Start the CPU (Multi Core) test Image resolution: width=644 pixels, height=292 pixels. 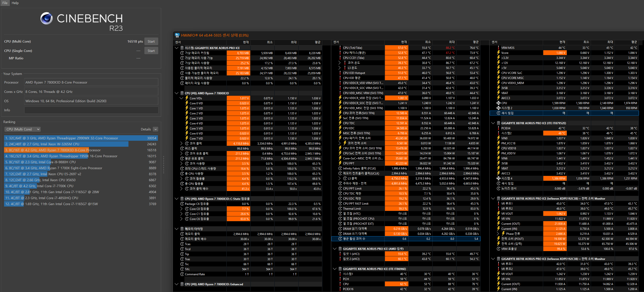coord(151,41)
